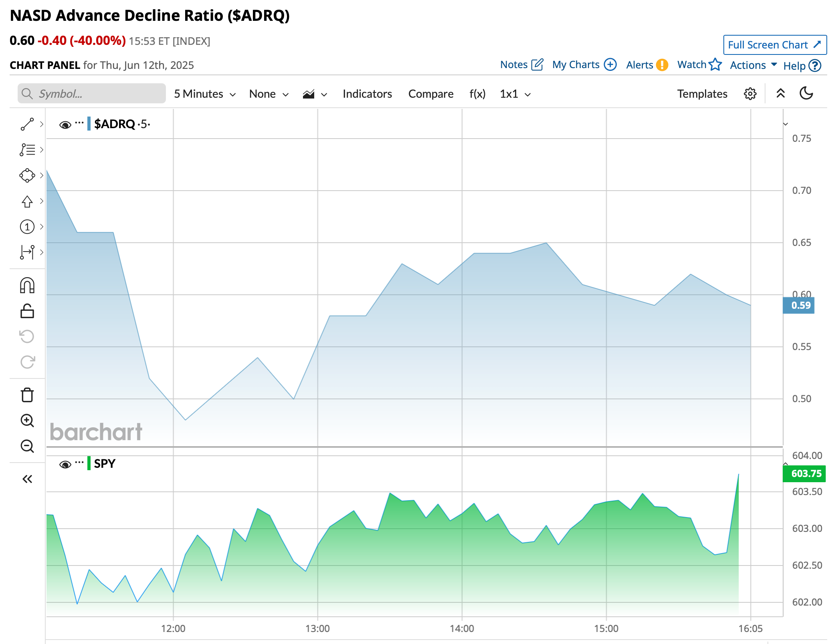The height and width of the screenshot is (644, 832).
Task: Expand the 1x1 grid layout dropdown
Action: [515, 94]
